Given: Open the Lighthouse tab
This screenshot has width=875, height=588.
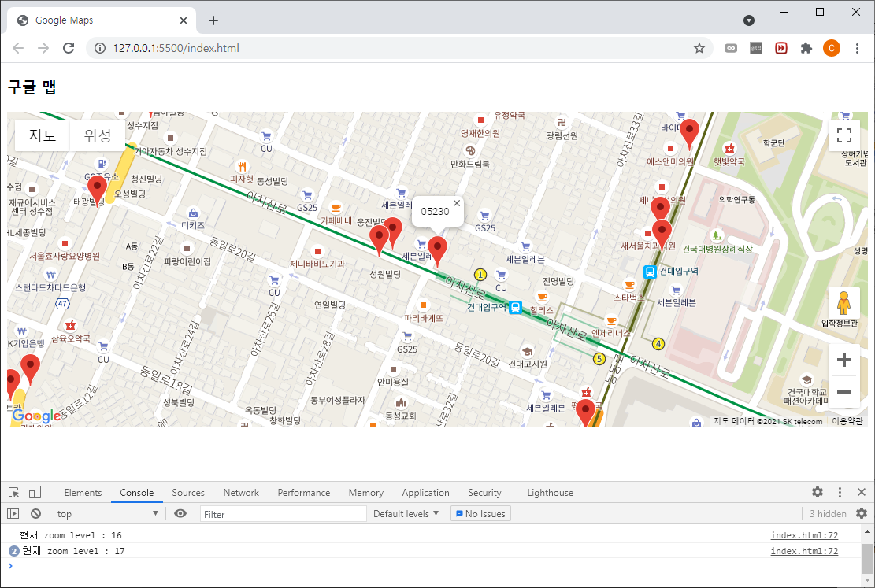Looking at the screenshot, I should click(551, 493).
